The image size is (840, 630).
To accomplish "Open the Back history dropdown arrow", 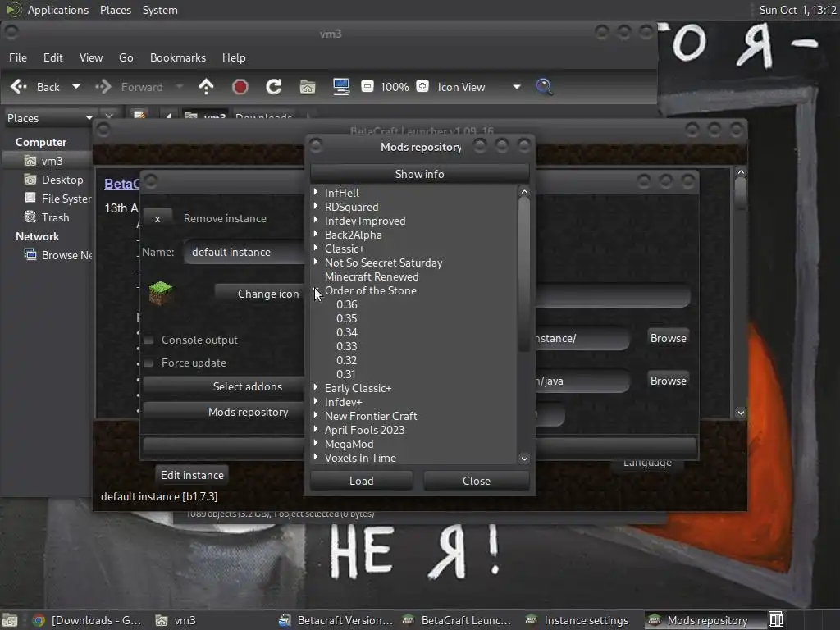I will click(x=76, y=87).
